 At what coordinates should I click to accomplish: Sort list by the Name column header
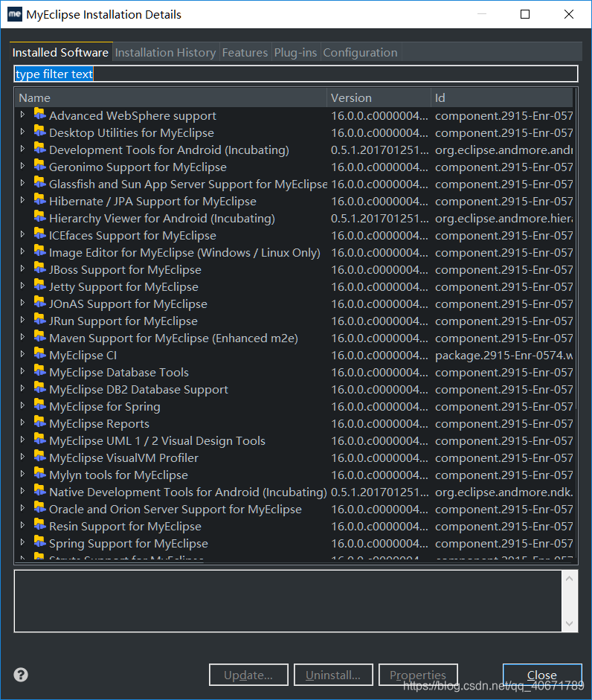(x=171, y=97)
